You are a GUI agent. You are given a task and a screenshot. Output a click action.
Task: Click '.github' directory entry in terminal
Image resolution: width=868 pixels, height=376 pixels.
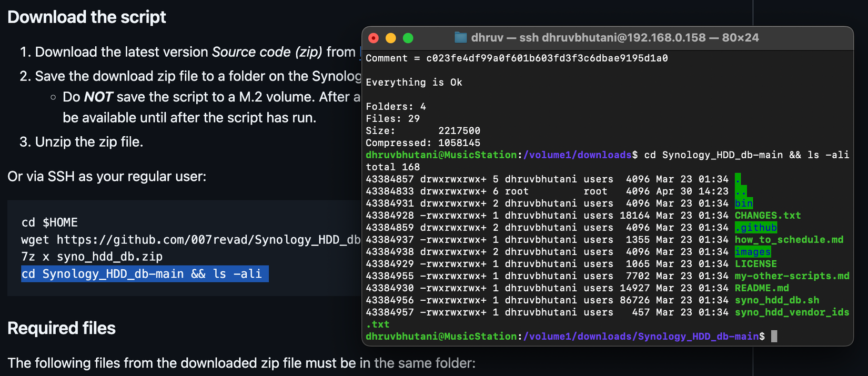pos(756,228)
